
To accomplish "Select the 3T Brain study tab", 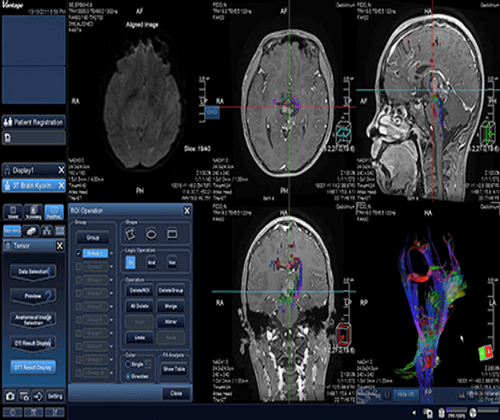I will 29,185.
